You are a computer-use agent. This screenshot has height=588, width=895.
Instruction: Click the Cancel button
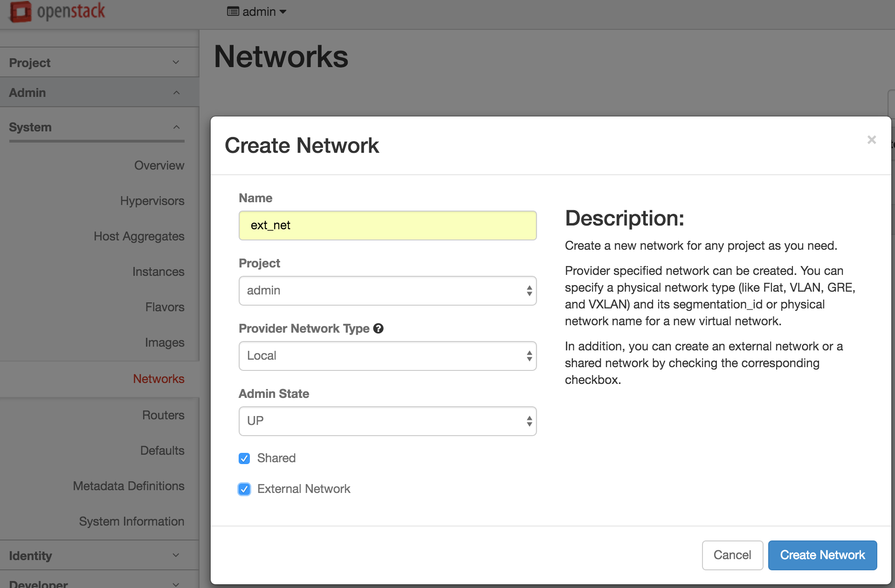732,555
